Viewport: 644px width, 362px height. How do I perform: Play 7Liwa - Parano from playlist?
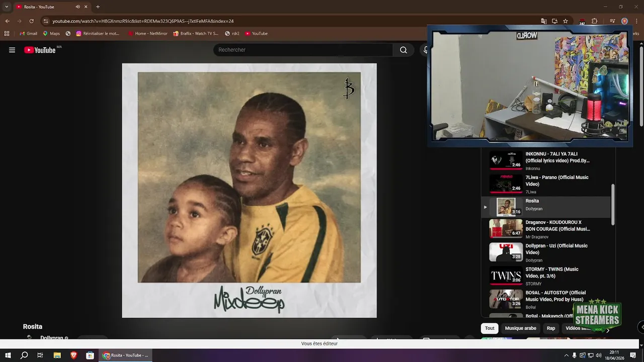coord(546,184)
